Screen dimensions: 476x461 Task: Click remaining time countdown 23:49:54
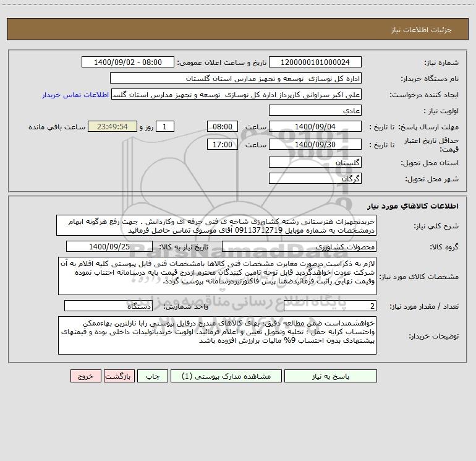coord(113,126)
